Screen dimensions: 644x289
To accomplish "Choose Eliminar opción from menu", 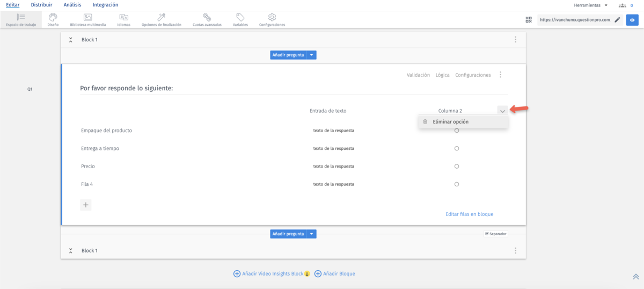I will coord(450,122).
